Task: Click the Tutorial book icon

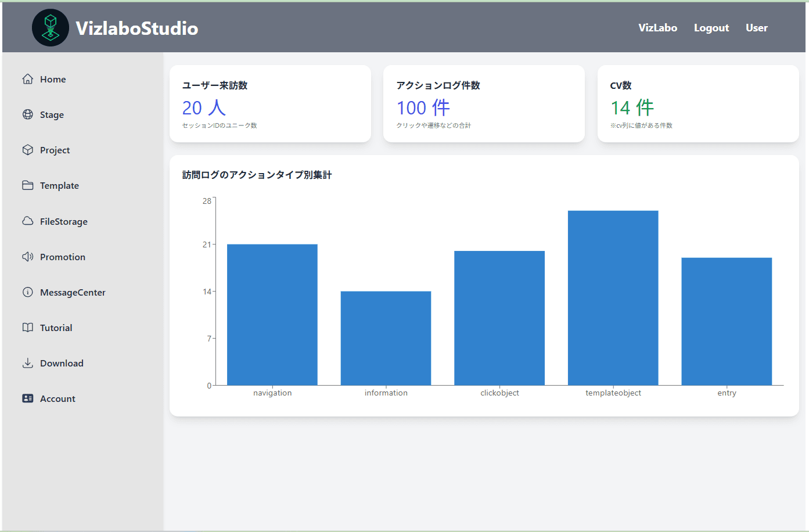Action: (27, 327)
